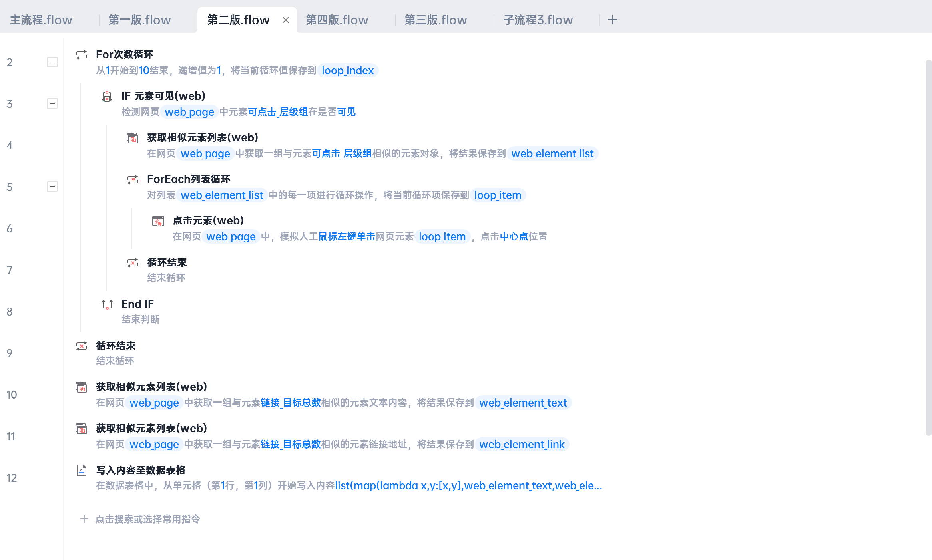Click the loop_index variable tag
932x560 pixels.
point(348,71)
